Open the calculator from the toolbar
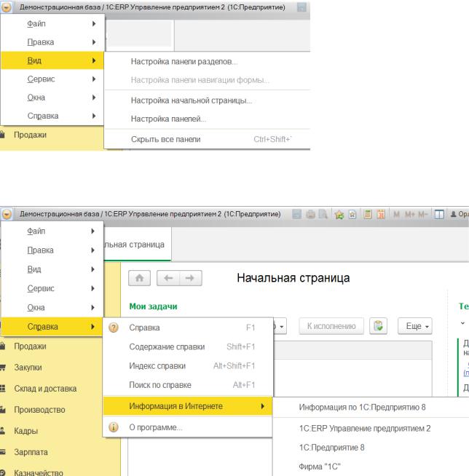The image size is (469, 476). (x=368, y=214)
